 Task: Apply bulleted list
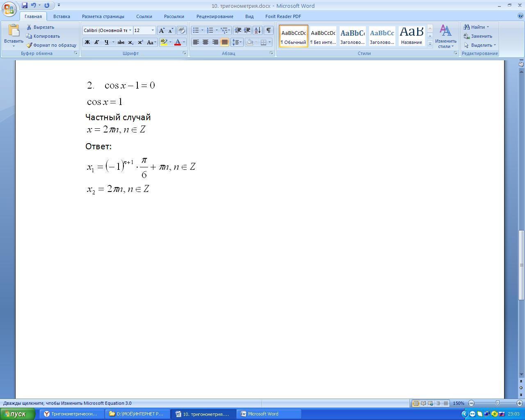coord(196,30)
